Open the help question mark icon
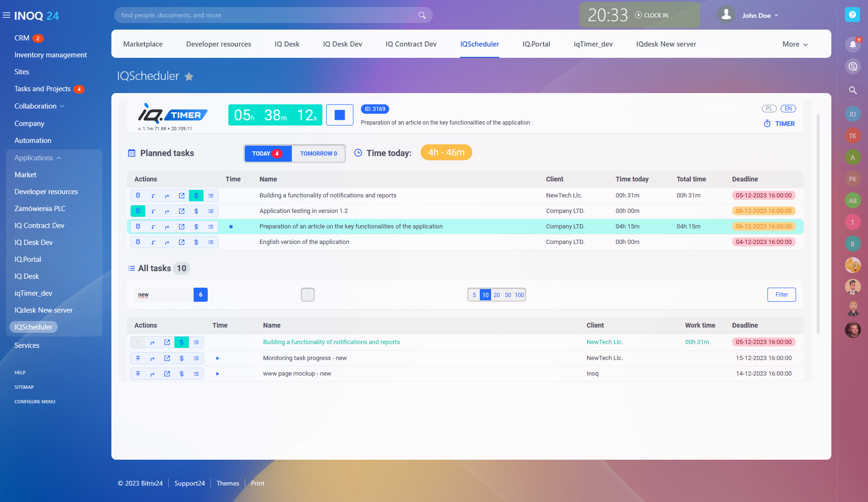This screenshot has width=868, height=502. coord(852,15)
